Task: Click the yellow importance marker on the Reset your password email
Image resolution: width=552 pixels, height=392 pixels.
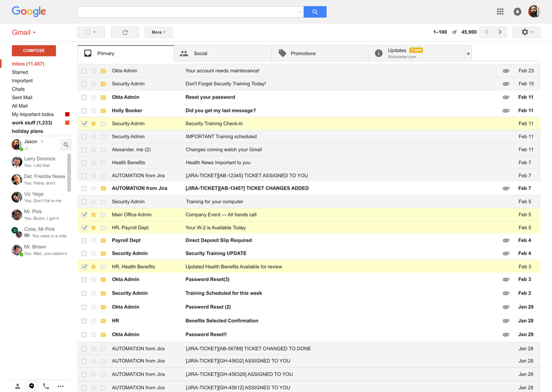Action: pyautogui.click(x=103, y=97)
